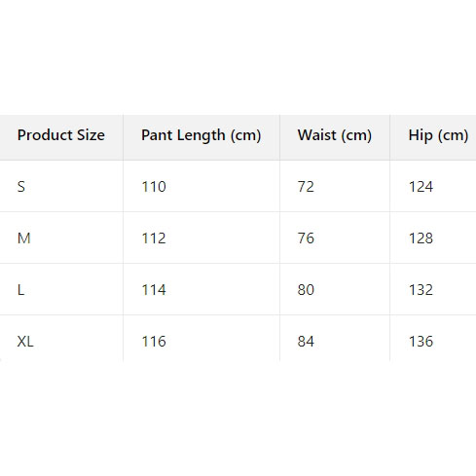The height and width of the screenshot is (476, 476).
Task: Click waist value 72
Action: tap(306, 187)
